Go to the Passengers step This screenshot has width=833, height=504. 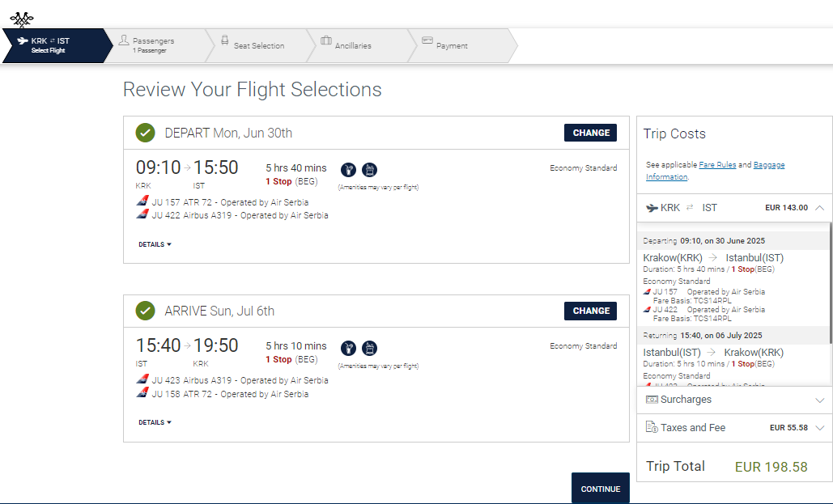[154, 45]
